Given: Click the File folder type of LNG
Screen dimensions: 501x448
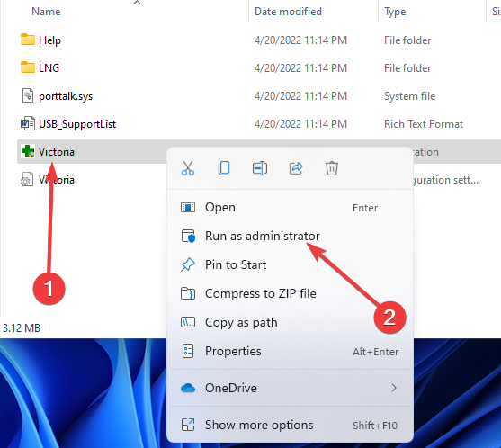Looking at the screenshot, I should 407,68.
